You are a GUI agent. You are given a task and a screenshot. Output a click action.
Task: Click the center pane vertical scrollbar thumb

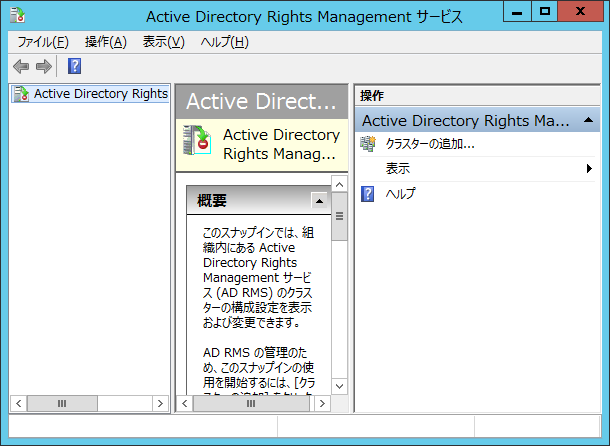[x=339, y=216]
